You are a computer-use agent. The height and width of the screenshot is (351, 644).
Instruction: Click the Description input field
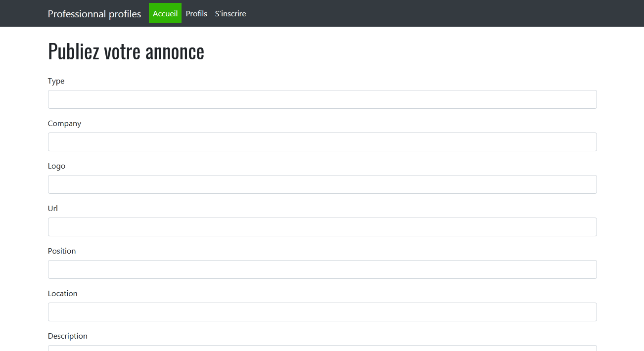click(322, 349)
